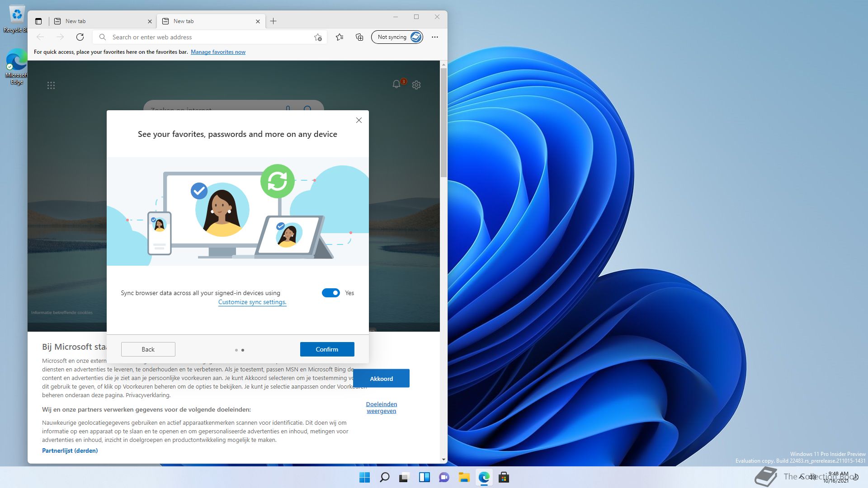The image size is (868, 488).
Task: Click the browser Back arrow
Action: (x=40, y=37)
